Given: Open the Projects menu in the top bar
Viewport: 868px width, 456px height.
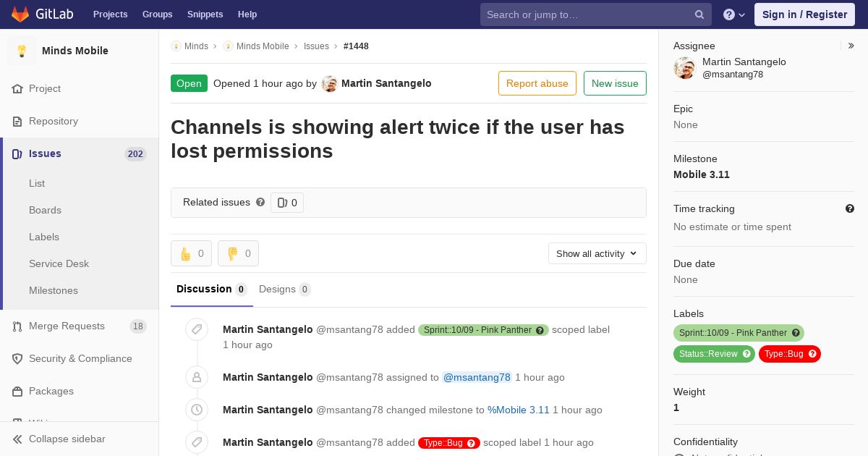Looking at the screenshot, I should pyautogui.click(x=110, y=14).
